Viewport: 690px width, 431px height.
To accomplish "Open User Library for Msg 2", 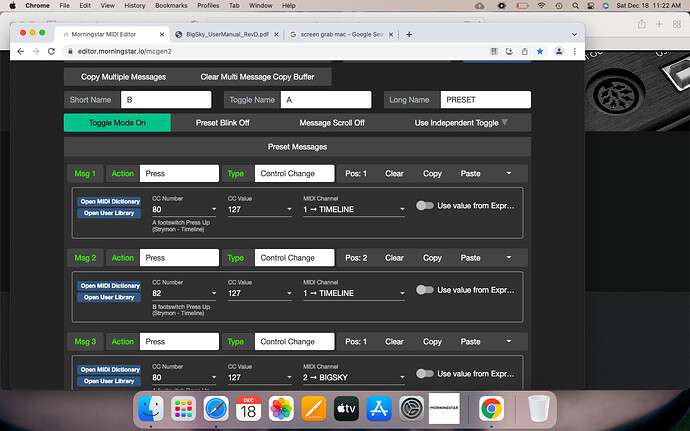I will pyautogui.click(x=109, y=297).
